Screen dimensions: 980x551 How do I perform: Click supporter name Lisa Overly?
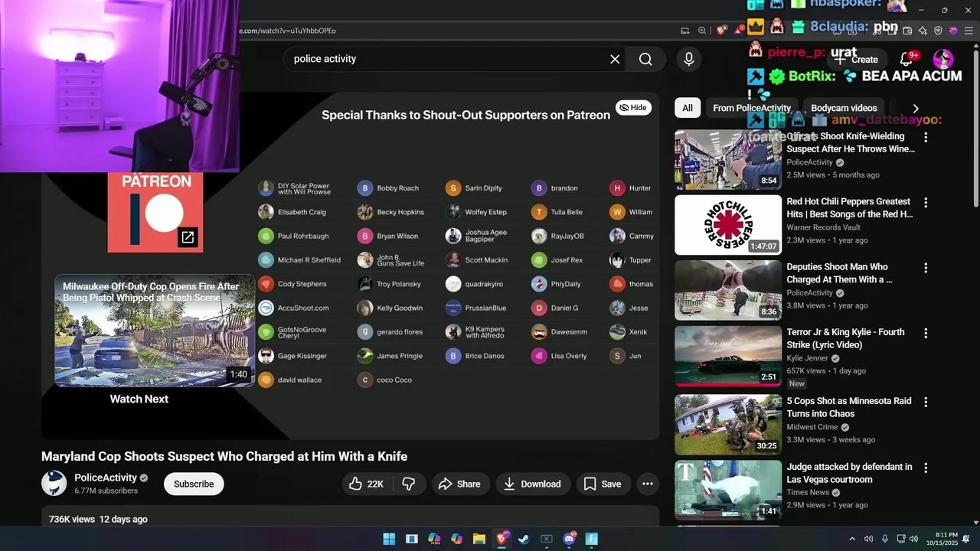coord(569,356)
